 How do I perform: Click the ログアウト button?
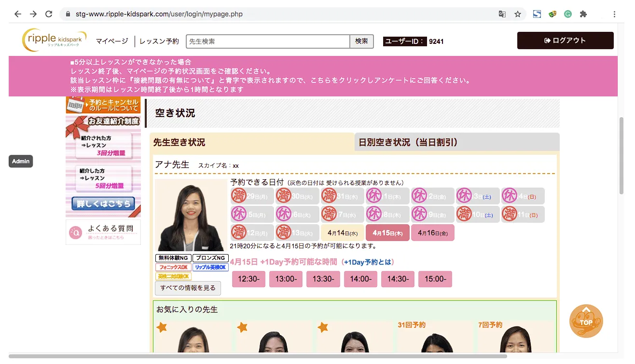565,40
